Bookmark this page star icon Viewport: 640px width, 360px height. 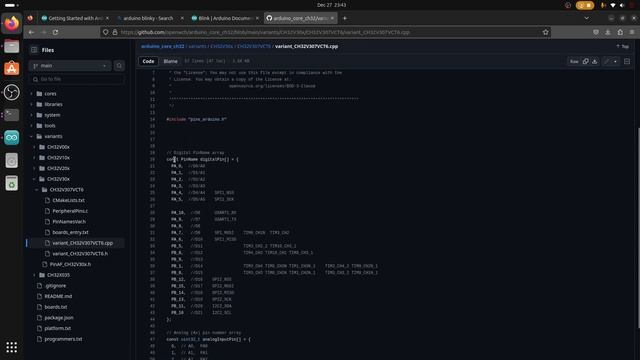coord(545,32)
